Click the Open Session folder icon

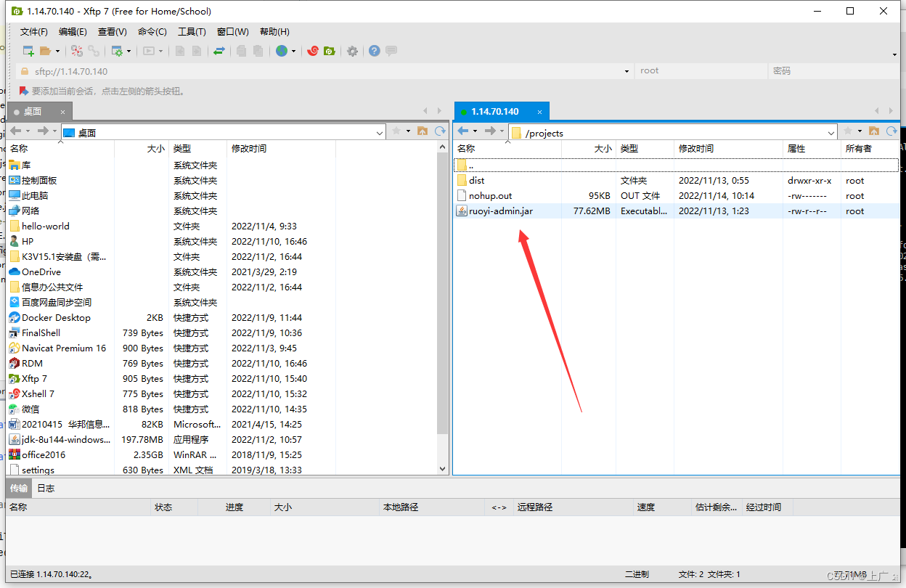pos(46,51)
